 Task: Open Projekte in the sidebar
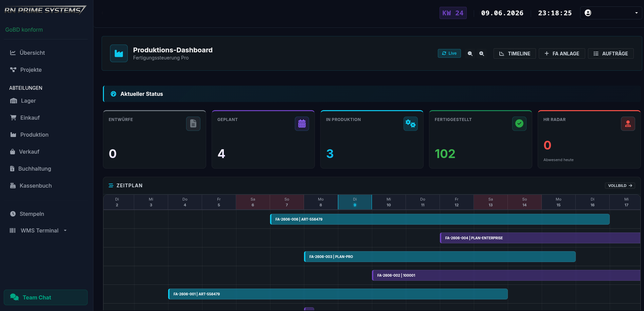[46, 70]
